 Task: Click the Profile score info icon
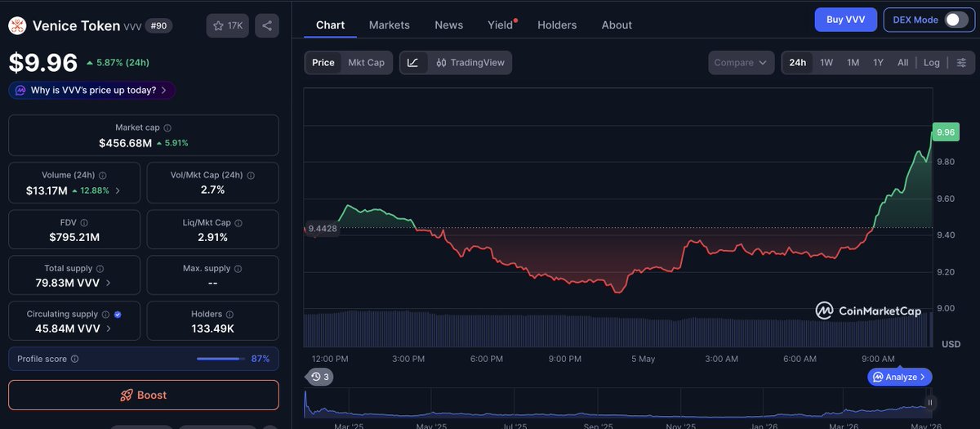pyautogui.click(x=74, y=359)
